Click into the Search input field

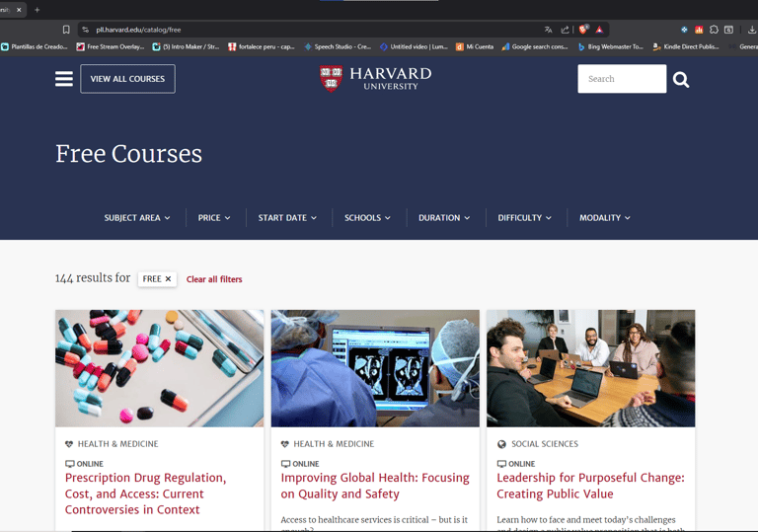point(622,79)
